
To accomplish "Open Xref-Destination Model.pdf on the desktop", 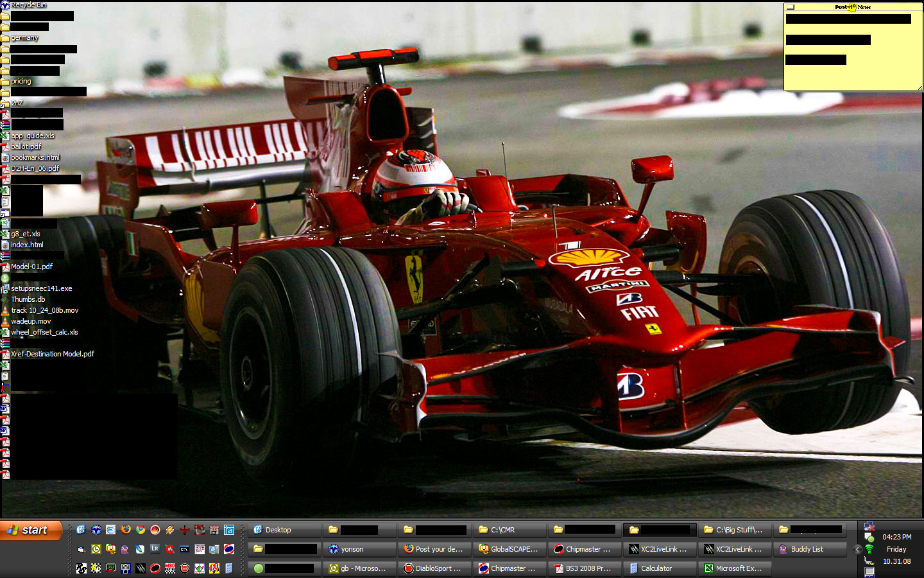I will [47, 355].
